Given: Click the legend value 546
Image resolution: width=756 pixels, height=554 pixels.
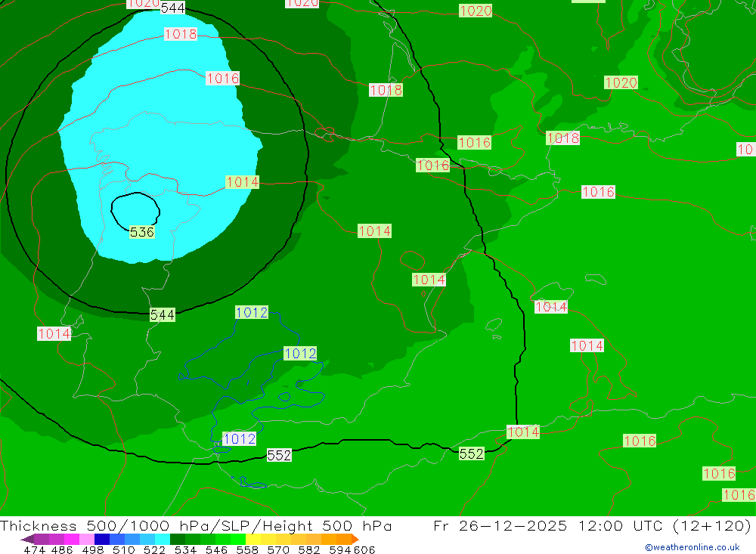Looking at the screenshot, I should point(216,549).
